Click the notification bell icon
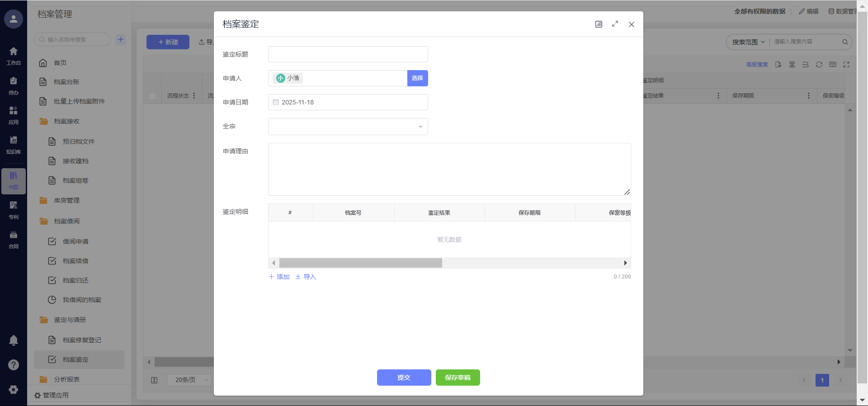 (x=14, y=340)
